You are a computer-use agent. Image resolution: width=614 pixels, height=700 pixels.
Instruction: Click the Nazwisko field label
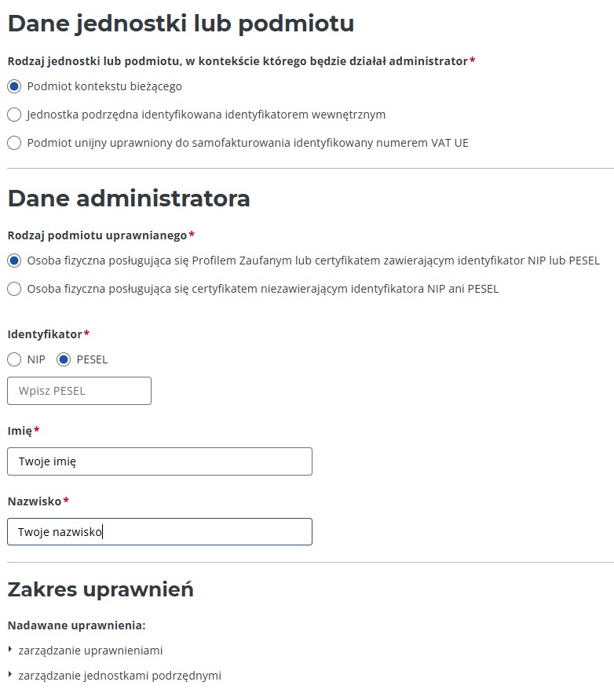(34, 501)
